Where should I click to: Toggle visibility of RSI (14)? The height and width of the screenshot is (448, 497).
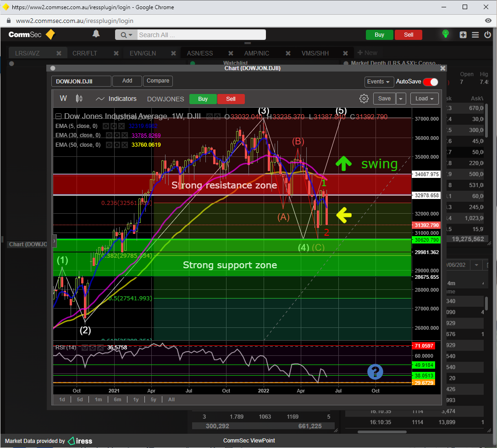click(85, 348)
